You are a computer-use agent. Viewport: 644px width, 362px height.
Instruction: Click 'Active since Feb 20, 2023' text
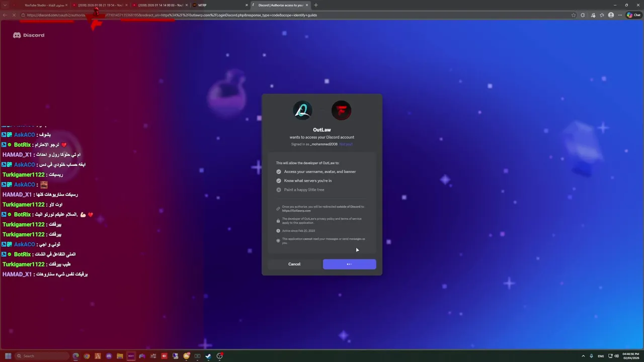tap(298, 231)
